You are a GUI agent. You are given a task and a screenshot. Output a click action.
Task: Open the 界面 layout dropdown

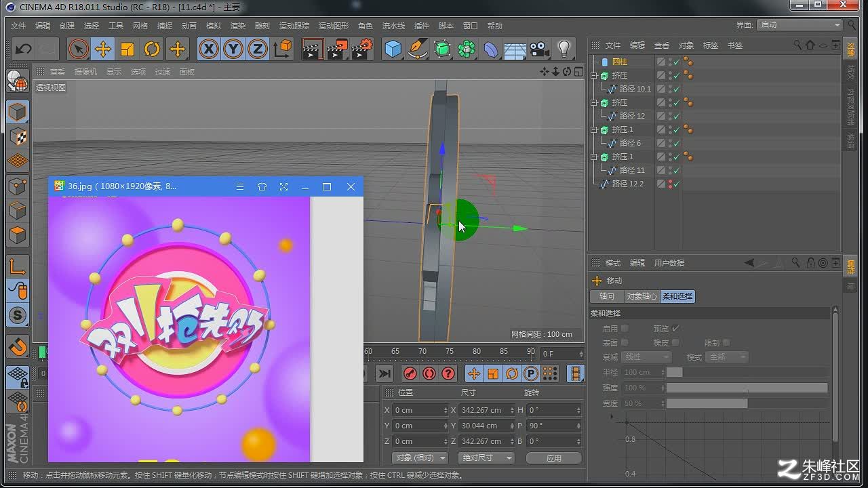click(x=800, y=25)
